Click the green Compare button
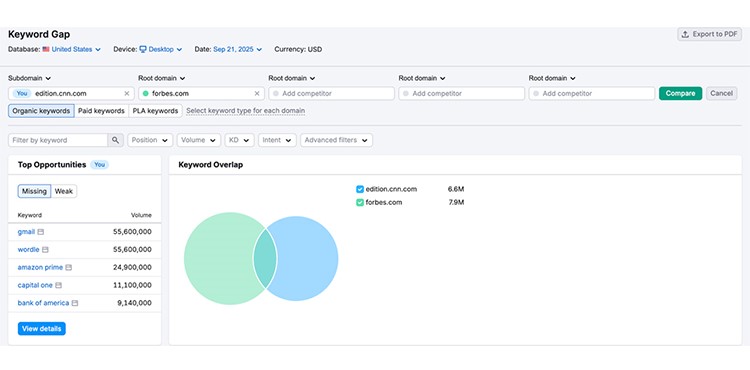Image resolution: width=750 pixels, height=370 pixels. coord(680,93)
